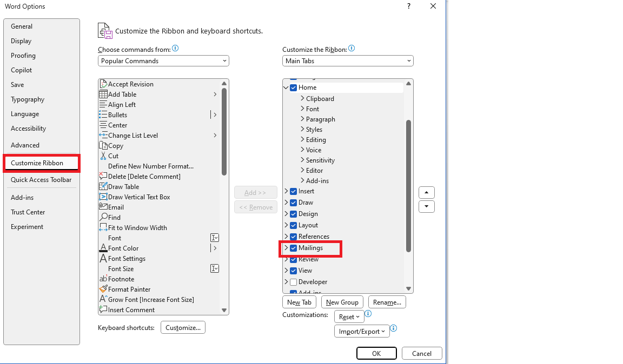This screenshot has height=364, width=623.
Task: Switch to the Advanced options page
Action: point(25,145)
